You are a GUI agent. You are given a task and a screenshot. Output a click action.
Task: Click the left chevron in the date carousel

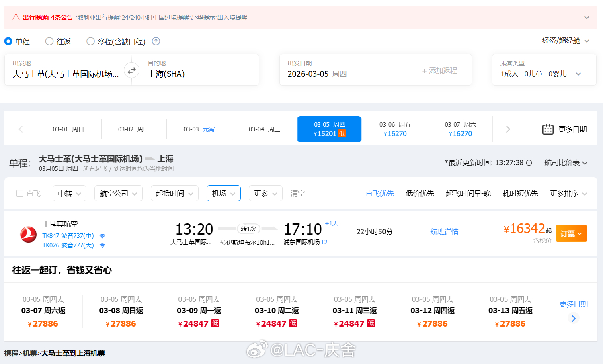tap(20, 129)
